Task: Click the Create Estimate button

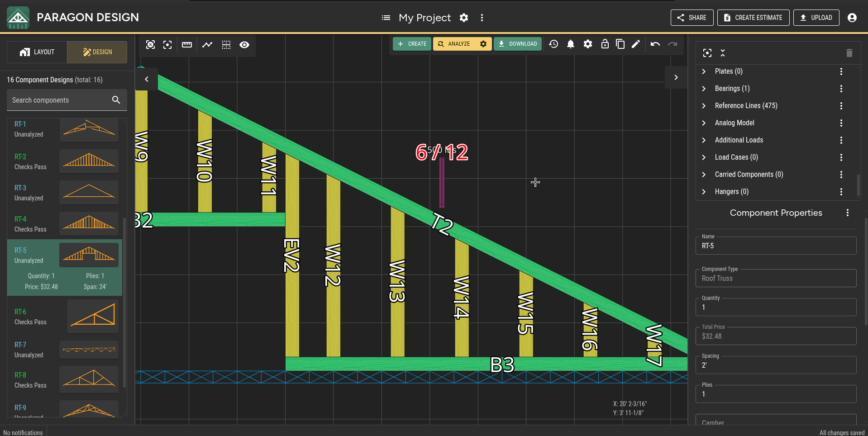Action: coord(754,18)
